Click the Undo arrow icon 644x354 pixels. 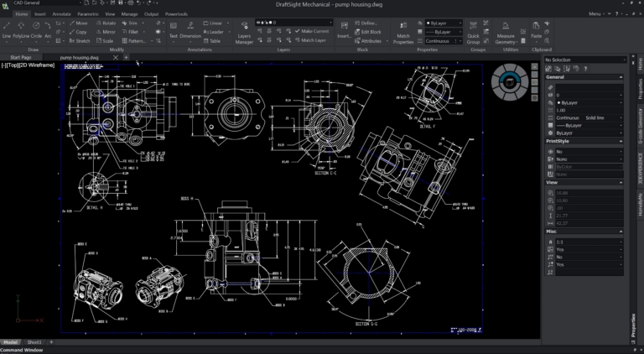point(139,3)
